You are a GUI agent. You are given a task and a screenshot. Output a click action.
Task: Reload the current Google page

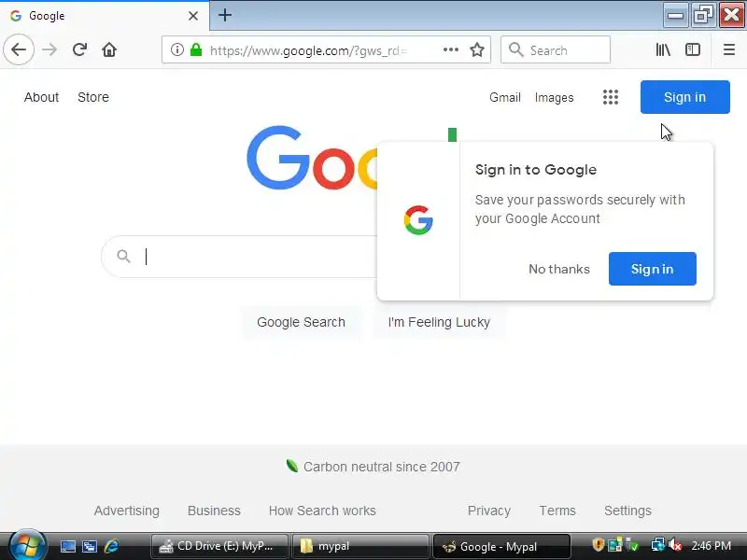tap(79, 49)
